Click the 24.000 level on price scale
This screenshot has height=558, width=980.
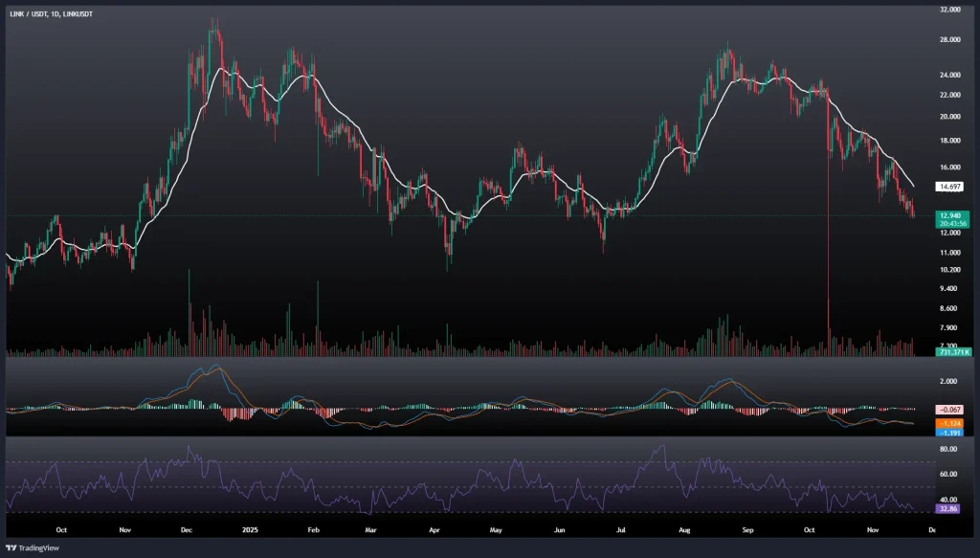tap(949, 75)
